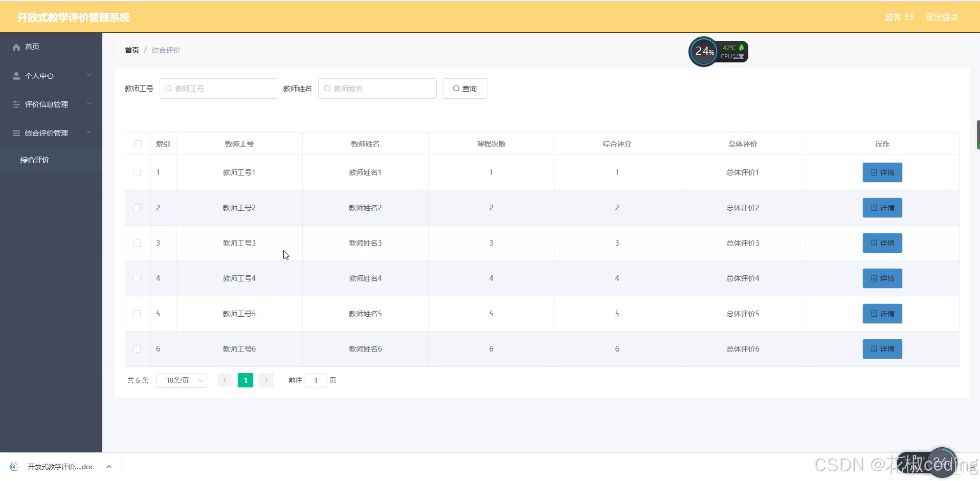Focus the 教师姓名 search input

(x=377, y=89)
